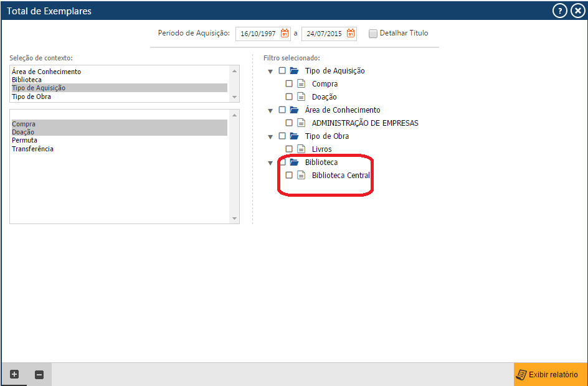
Task: Check the Compra checkbox in the filter tree
Action: 289,83
